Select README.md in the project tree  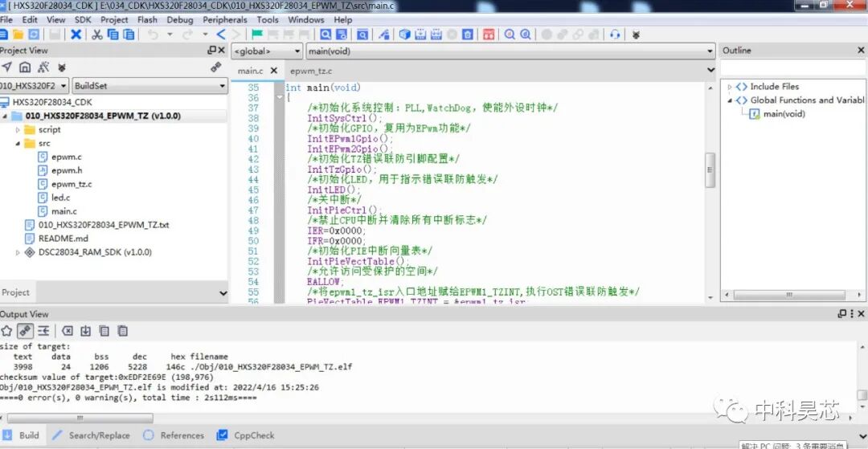pos(63,239)
